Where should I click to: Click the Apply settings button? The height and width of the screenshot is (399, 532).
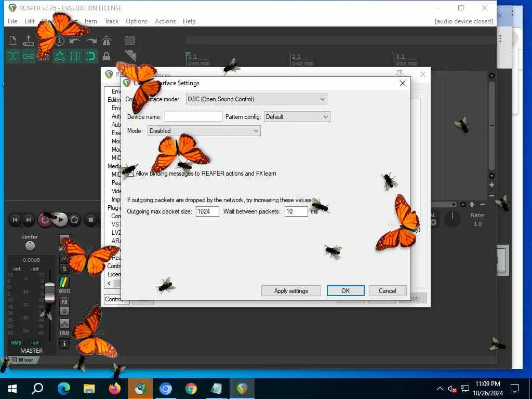tap(291, 291)
